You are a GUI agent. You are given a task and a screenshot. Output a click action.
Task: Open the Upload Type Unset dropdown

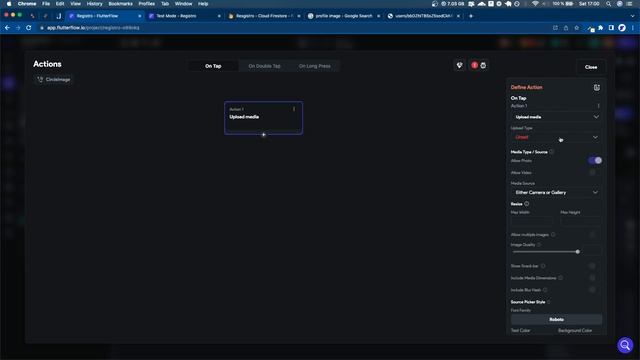[x=556, y=138]
